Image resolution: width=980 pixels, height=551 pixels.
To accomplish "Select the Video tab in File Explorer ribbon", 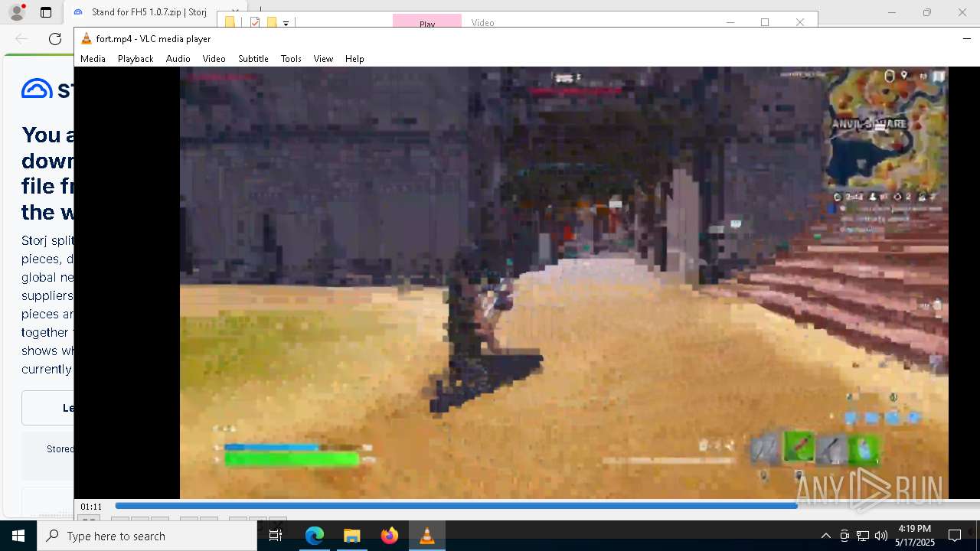I will coord(483,22).
